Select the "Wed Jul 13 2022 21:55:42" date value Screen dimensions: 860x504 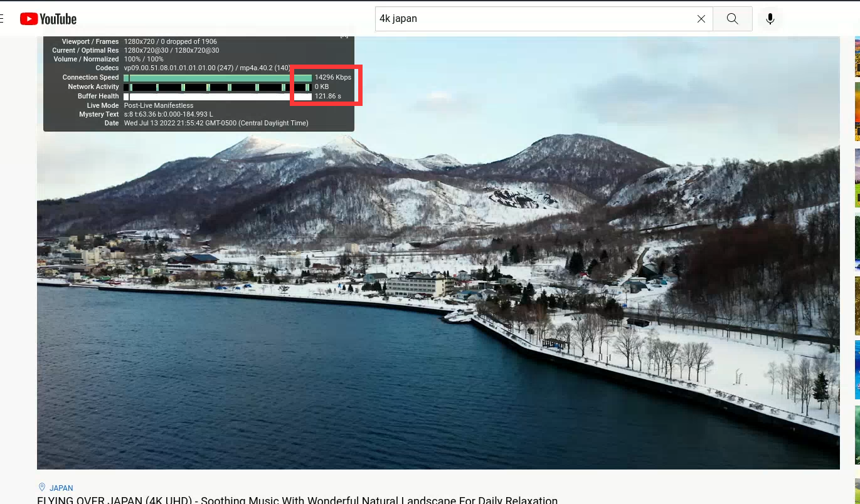pos(165,123)
